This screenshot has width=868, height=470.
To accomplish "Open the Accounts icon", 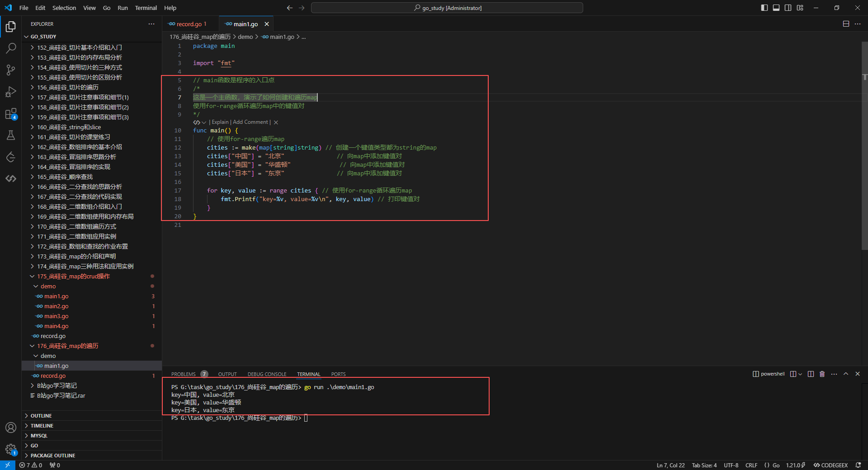I will 11,428.
